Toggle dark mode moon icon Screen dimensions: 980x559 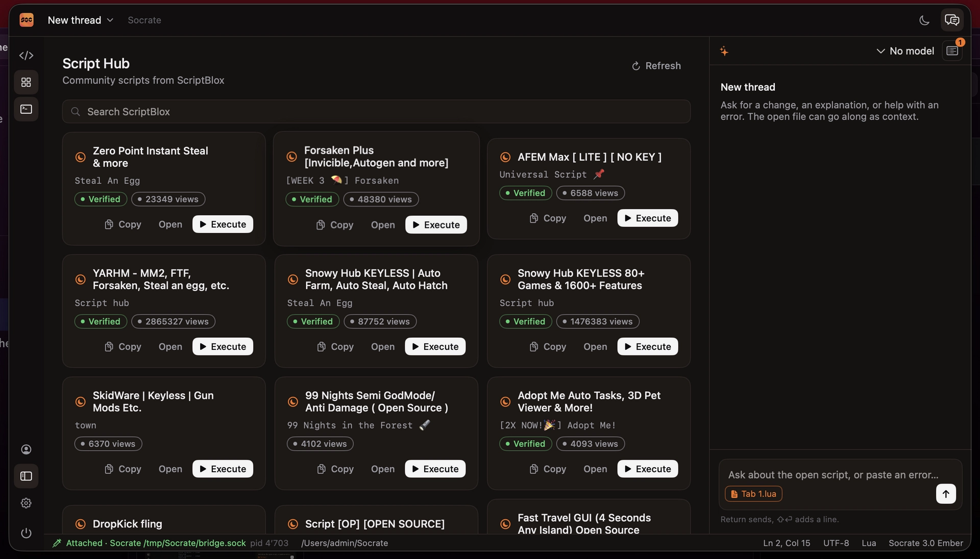[x=924, y=20]
